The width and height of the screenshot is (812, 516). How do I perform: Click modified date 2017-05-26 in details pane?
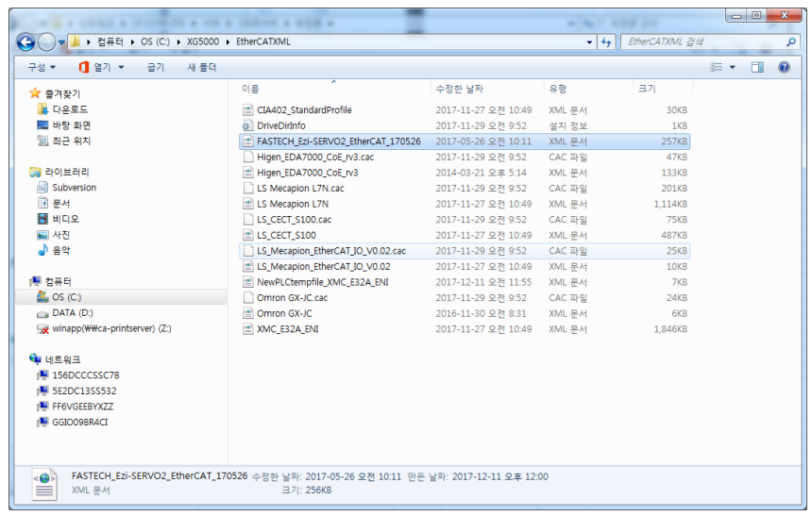[x=353, y=476]
